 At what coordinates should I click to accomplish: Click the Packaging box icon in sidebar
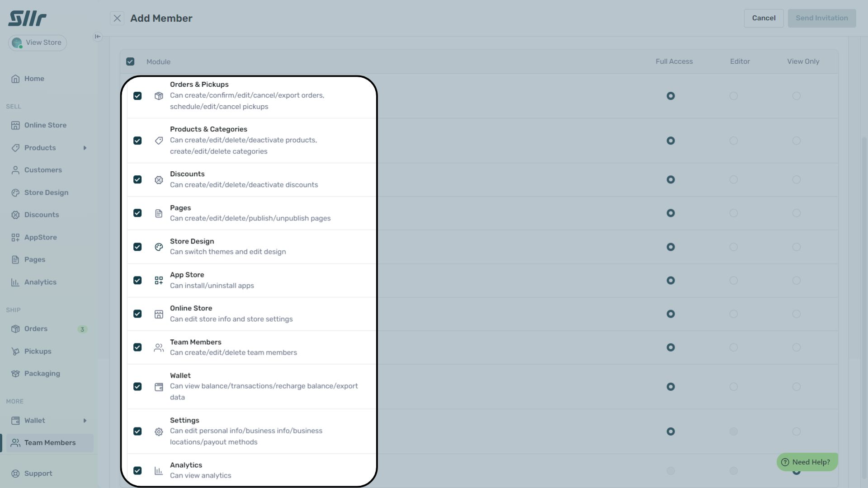pyautogui.click(x=15, y=374)
